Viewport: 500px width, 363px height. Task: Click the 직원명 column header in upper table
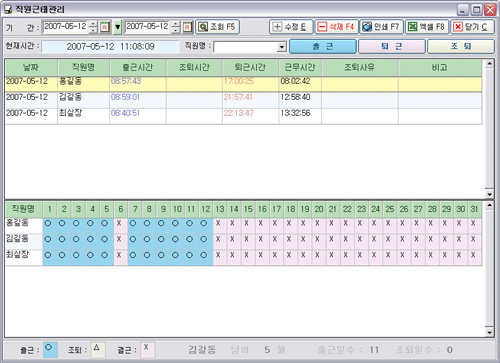[x=83, y=68]
